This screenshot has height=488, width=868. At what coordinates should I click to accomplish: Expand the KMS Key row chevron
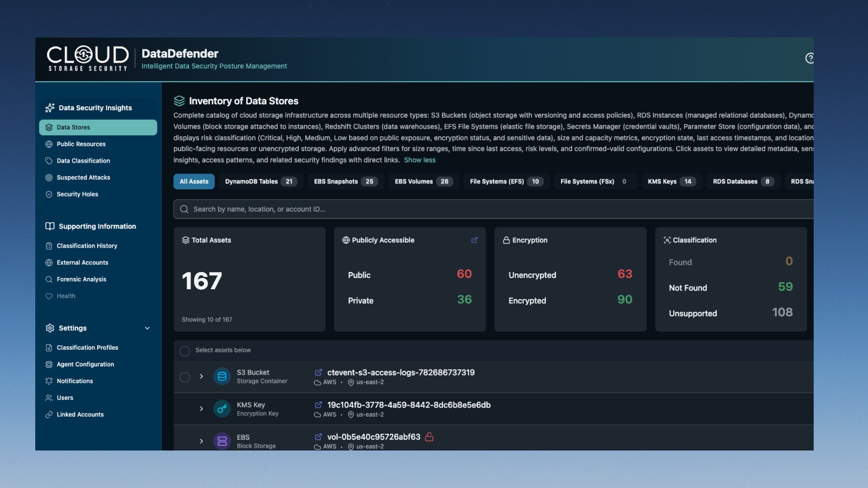pyautogui.click(x=201, y=409)
